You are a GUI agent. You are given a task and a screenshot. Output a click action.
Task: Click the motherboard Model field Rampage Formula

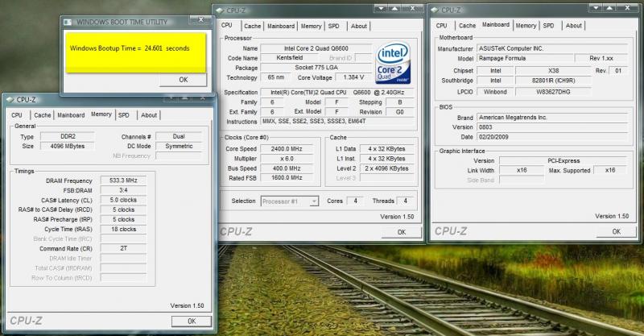525,58
